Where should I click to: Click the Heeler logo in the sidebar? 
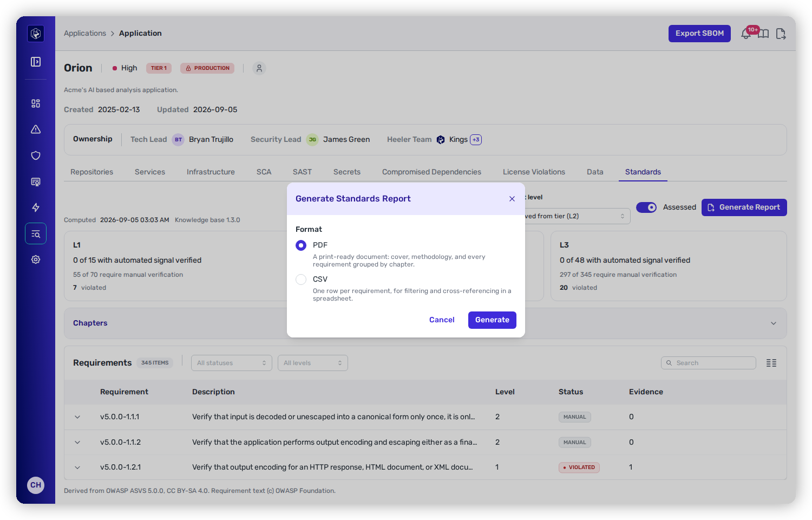pyautogui.click(x=36, y=34)
